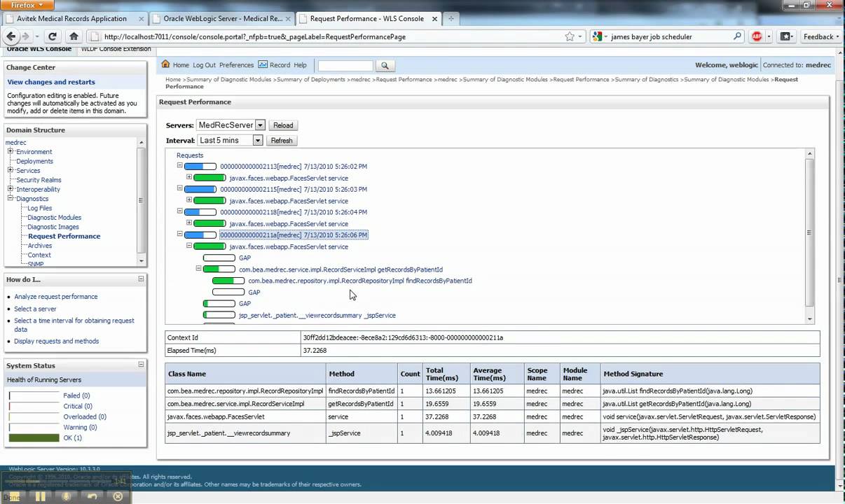Switch to Oracle WLS Console tab
The image size is (845, 504).
pos(39,49)
